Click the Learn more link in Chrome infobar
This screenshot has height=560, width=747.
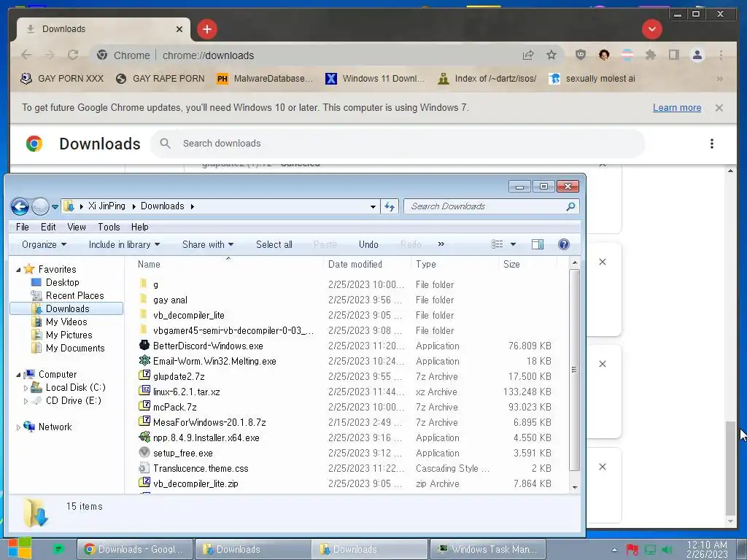(676, 108)
